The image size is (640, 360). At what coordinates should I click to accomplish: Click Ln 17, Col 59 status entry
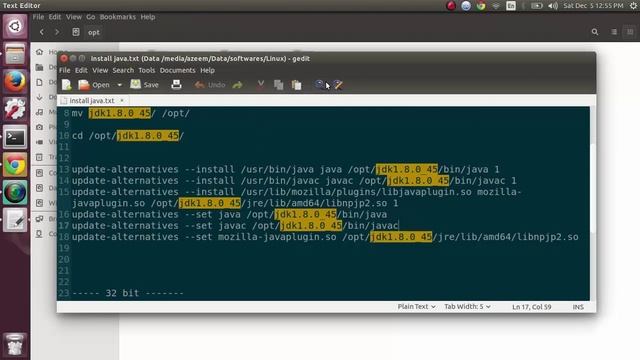click(531, 307)
